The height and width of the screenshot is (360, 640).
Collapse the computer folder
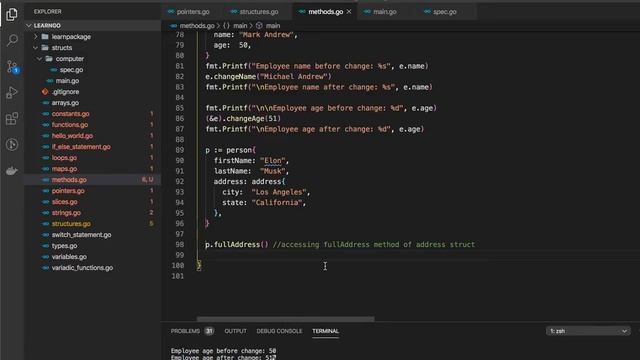pyautogui.click(x=40, y=59)
